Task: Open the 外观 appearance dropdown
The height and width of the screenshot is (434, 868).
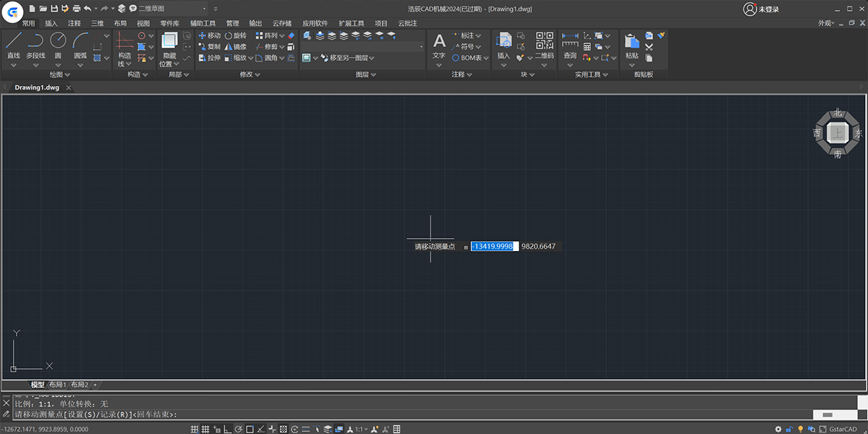Action: click(x=827, y=23)
